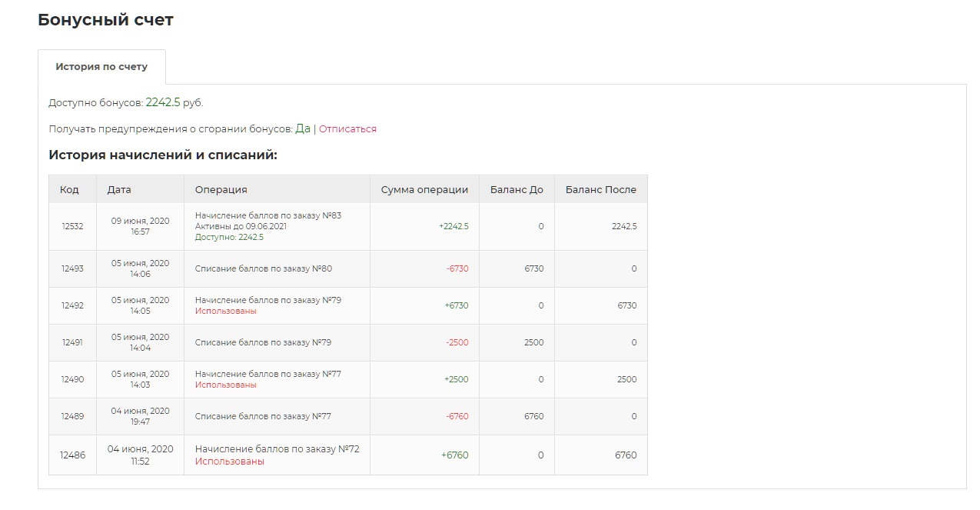
Task: Click the date 04 июня, 2020 19:47
Action: click(x=140, y=416)
